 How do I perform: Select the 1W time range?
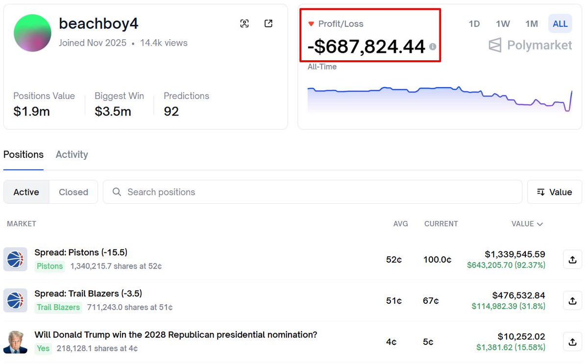point(503,24)
